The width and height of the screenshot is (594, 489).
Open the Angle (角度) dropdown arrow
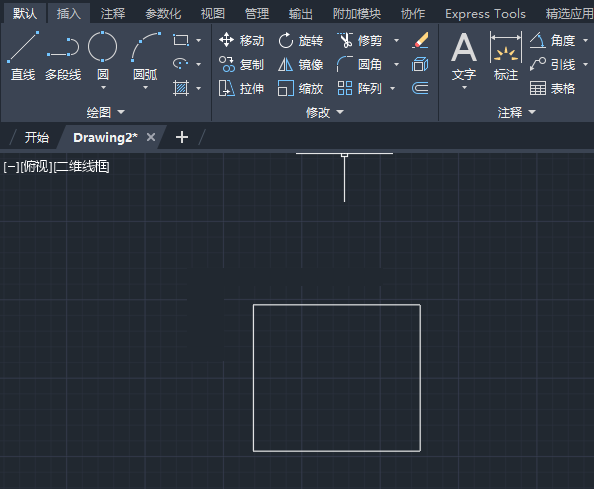pyautogui.click(x=585, y=40)
